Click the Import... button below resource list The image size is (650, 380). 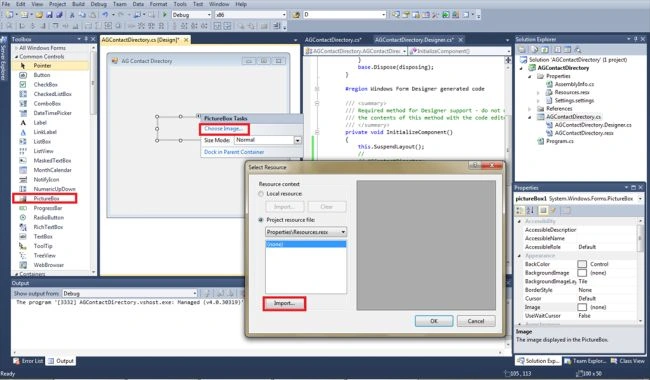tap(284, 303)
